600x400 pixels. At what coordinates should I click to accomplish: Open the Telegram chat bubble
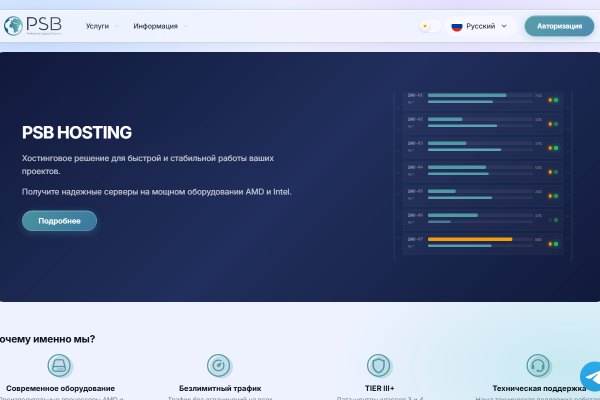(x=591, y=377)
